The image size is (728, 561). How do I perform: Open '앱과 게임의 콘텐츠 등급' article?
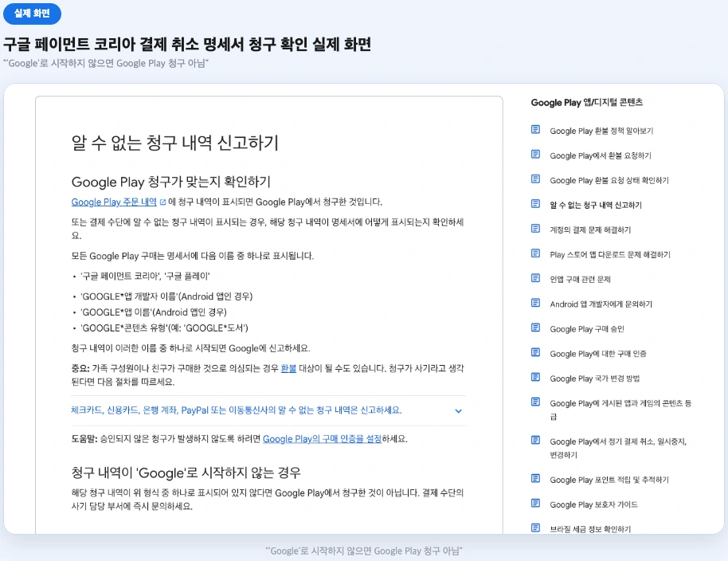click(x=620, y=410)
